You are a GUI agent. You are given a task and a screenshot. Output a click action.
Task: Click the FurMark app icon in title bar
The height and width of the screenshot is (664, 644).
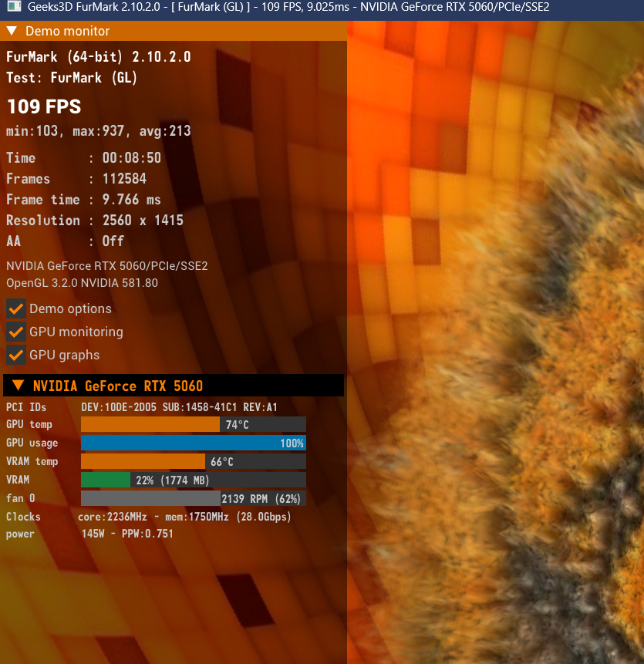pyautogui.click(x=12, y=10)
